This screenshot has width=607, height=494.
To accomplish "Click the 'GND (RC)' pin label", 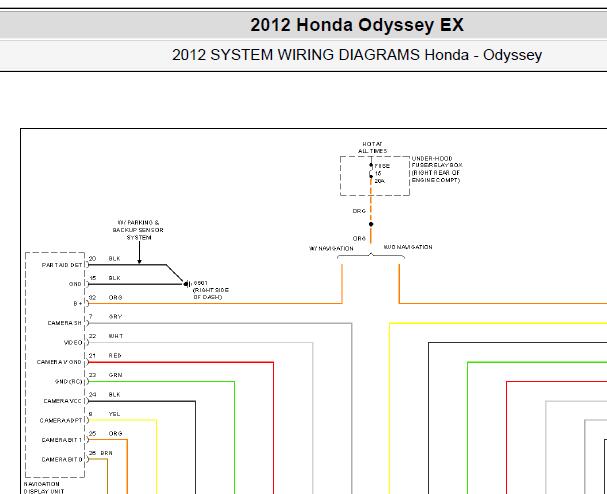I will pyautogui.click(x=69, y=382).
